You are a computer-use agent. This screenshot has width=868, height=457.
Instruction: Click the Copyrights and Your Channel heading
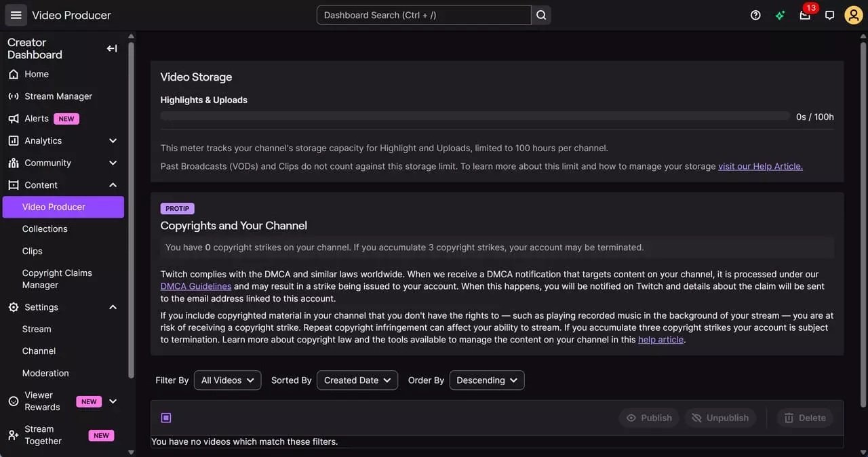[234, 226]
